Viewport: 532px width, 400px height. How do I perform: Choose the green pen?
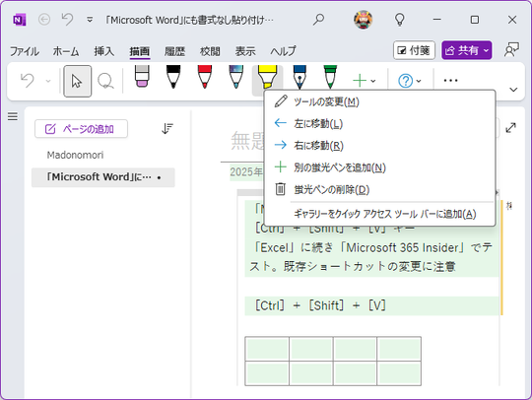[x=330, y=77]
